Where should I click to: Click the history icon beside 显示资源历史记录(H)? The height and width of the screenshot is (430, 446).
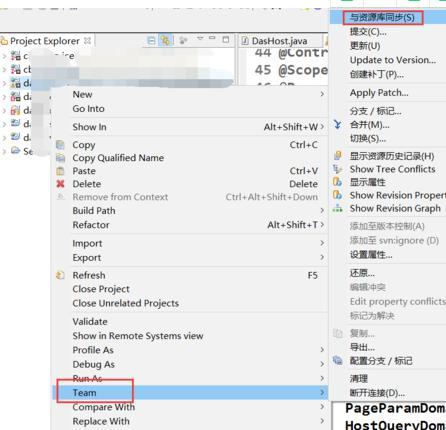click(x=338, y=155)
